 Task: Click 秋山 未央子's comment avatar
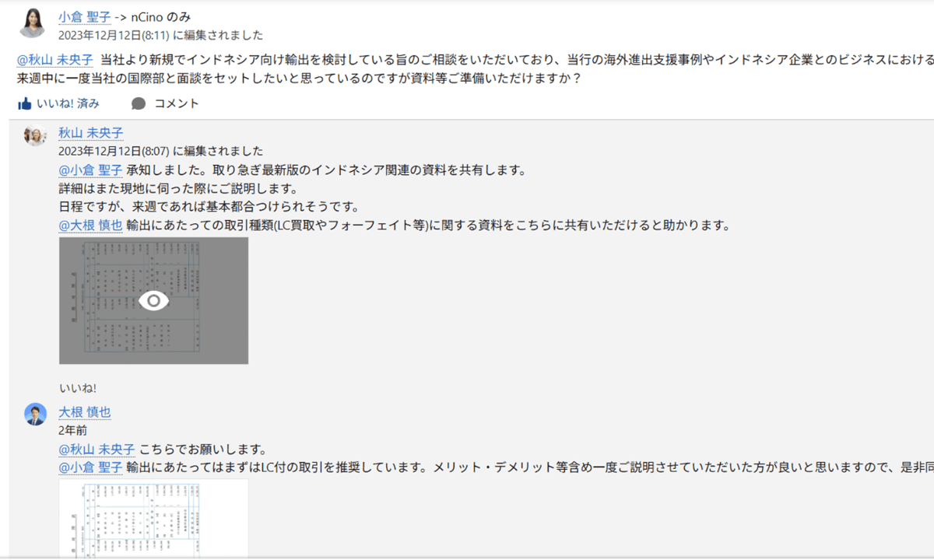(35, 135)
